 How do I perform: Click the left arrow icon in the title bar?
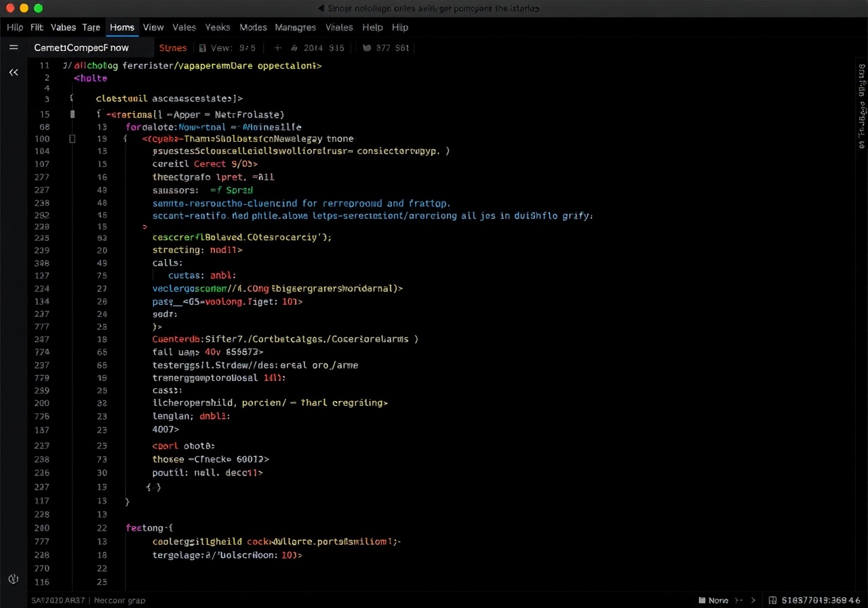click(x=321, y=9)
